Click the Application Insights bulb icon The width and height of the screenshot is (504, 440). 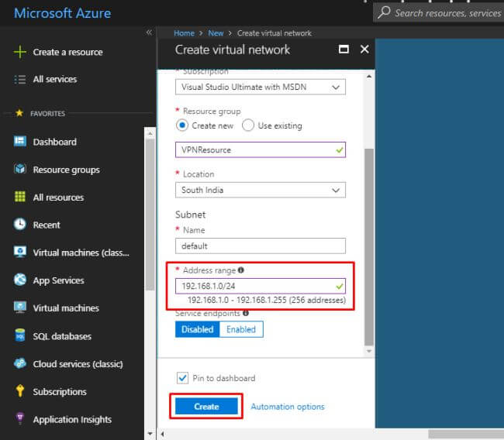click(20, 419)
